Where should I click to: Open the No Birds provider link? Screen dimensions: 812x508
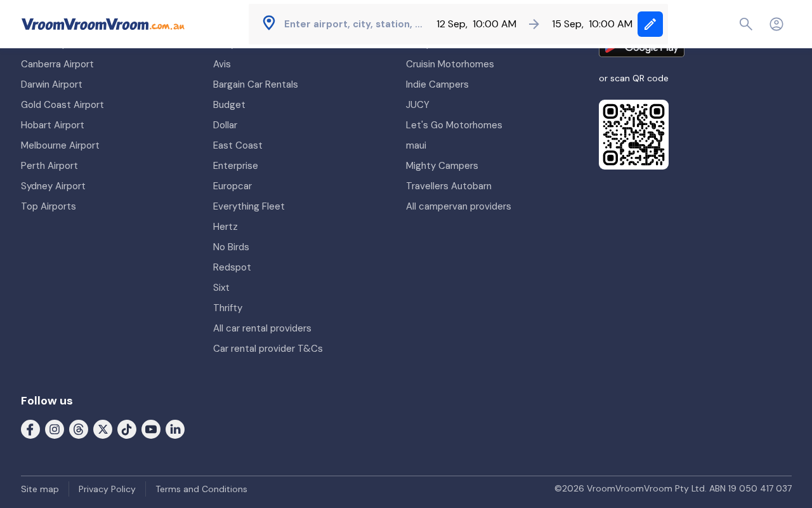(231, 247)
